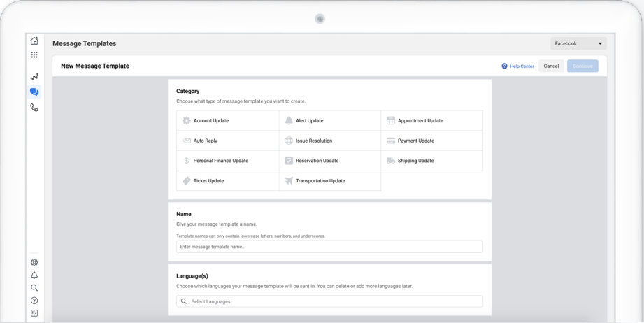Image resolution: width=644 pixels, height=323 pixels.
Task: Open the apps grid icon
Action: tap(34, 55)
